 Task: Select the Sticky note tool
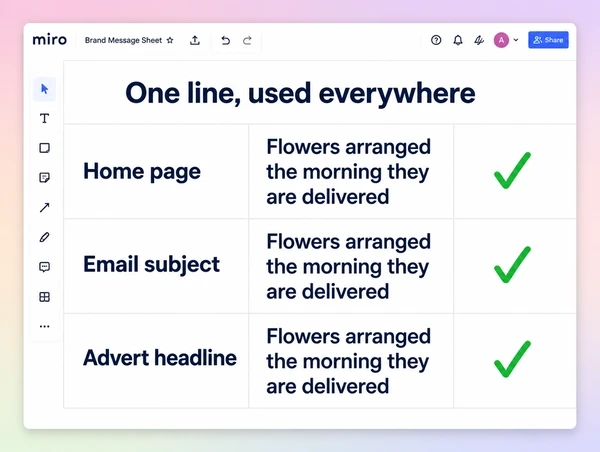pos(44,178)
